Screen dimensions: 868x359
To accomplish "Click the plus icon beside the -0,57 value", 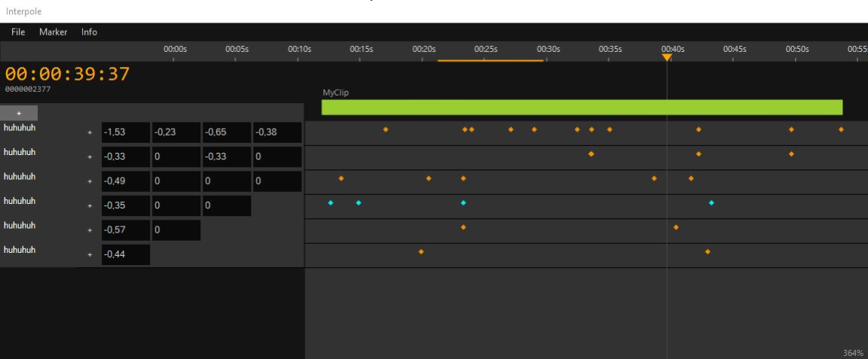I will click(x=90, y=230).
